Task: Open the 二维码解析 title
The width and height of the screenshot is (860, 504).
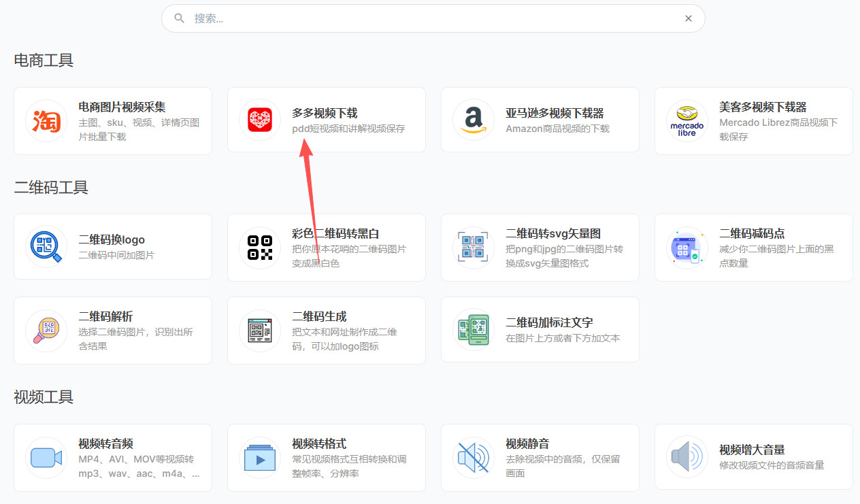Action: pyautogui.click(x=106, y=316)
